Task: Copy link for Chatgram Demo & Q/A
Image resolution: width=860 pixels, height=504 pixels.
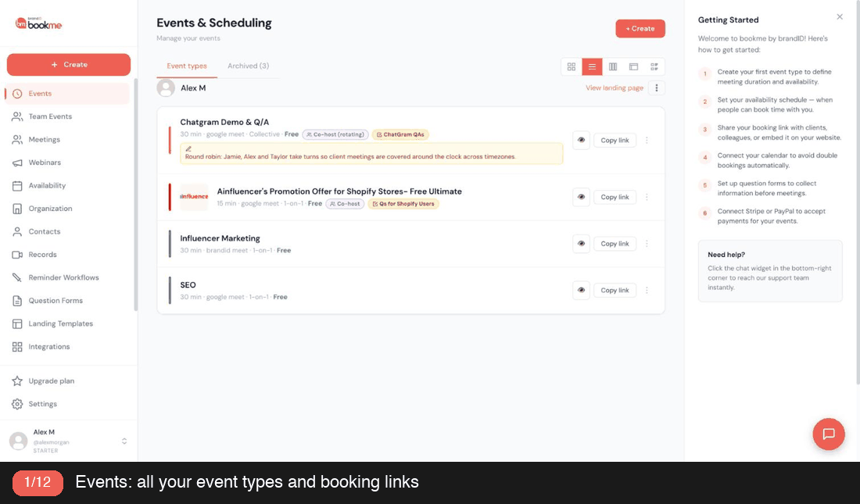Action: coord(615,141)
